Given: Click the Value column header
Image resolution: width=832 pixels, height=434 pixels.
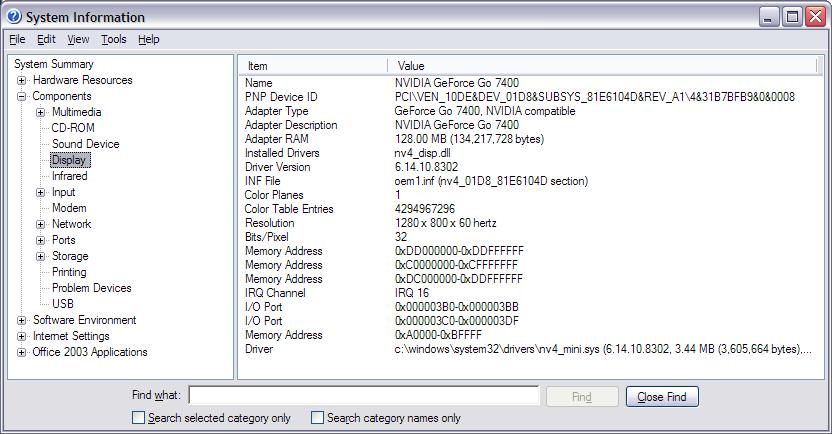Looking at the screenshot, I should (602, 66).
